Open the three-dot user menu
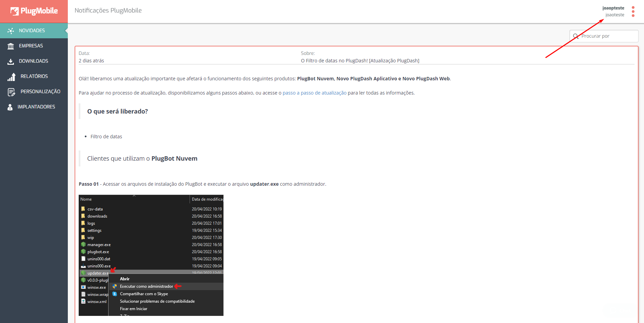The image size is (644, 323). tap(633, 12)
